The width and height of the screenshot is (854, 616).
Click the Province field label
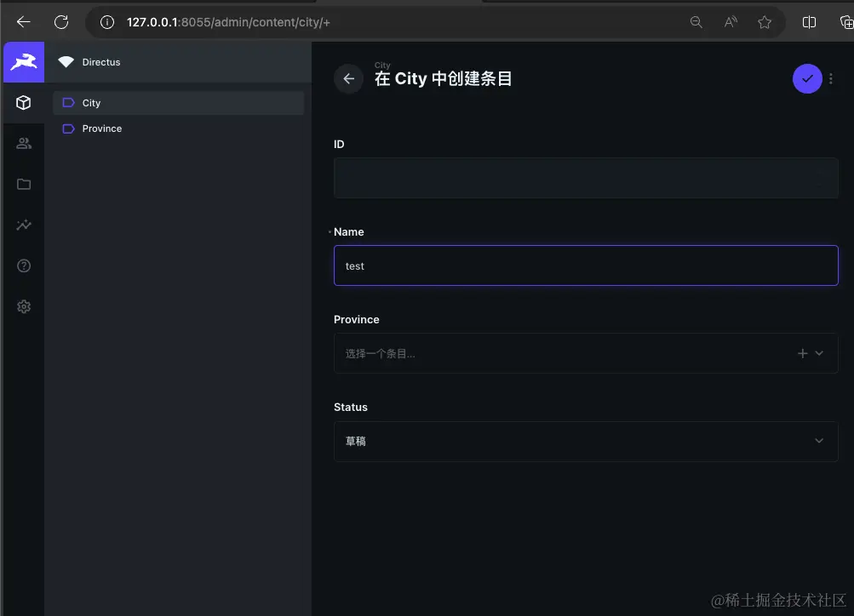click(356, 319)
